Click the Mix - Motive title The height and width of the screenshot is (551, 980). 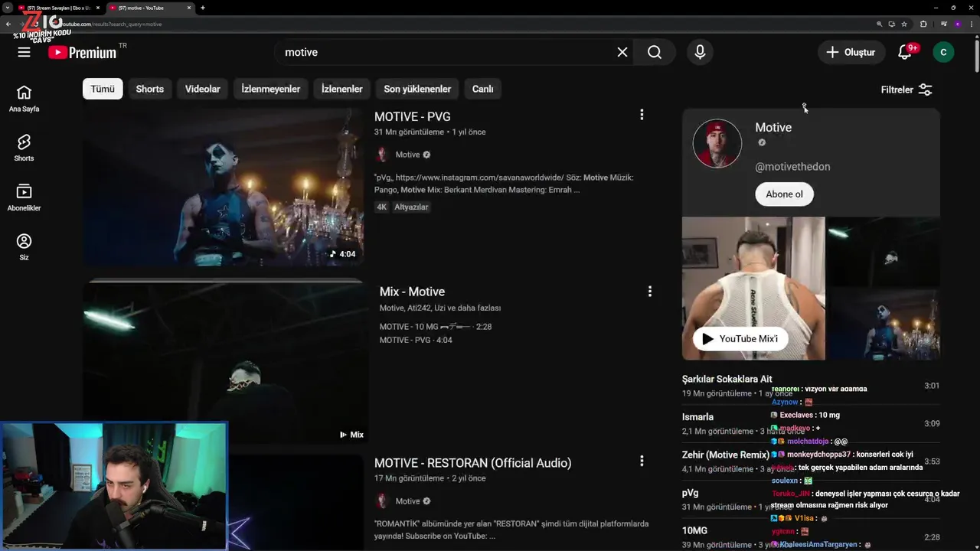[x=412, y=292]
